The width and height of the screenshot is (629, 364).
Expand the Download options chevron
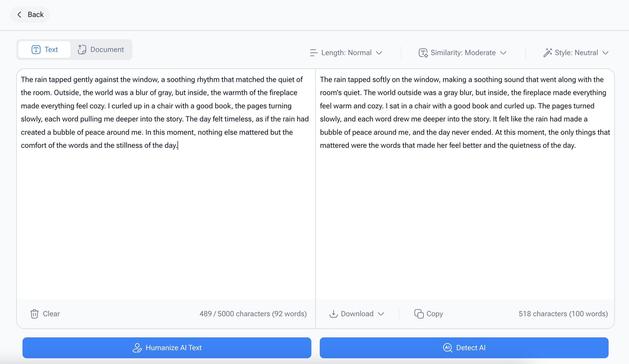tap(381, 314)
